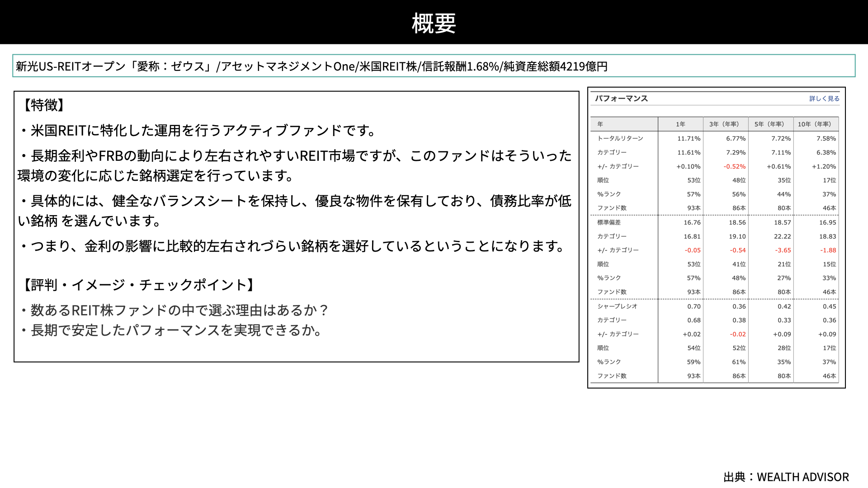The height and width of the screenshot is (488, 868).
Task: Select the パフォーマンス table title
Action: tap(621, 99)
